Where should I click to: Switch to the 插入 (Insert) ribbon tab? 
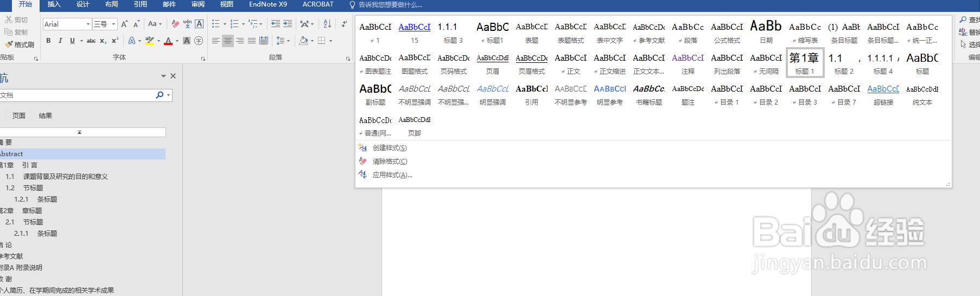pyautogui.click(x=54, y=4)
